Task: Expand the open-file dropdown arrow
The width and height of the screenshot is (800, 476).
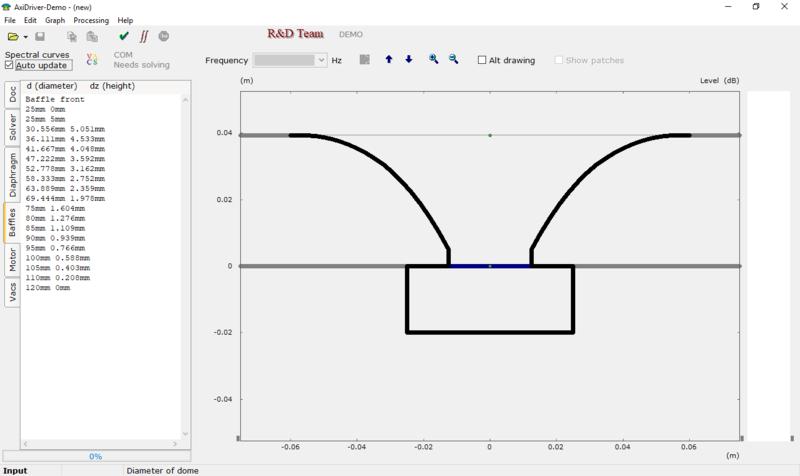Action: [x=26, y=37]
